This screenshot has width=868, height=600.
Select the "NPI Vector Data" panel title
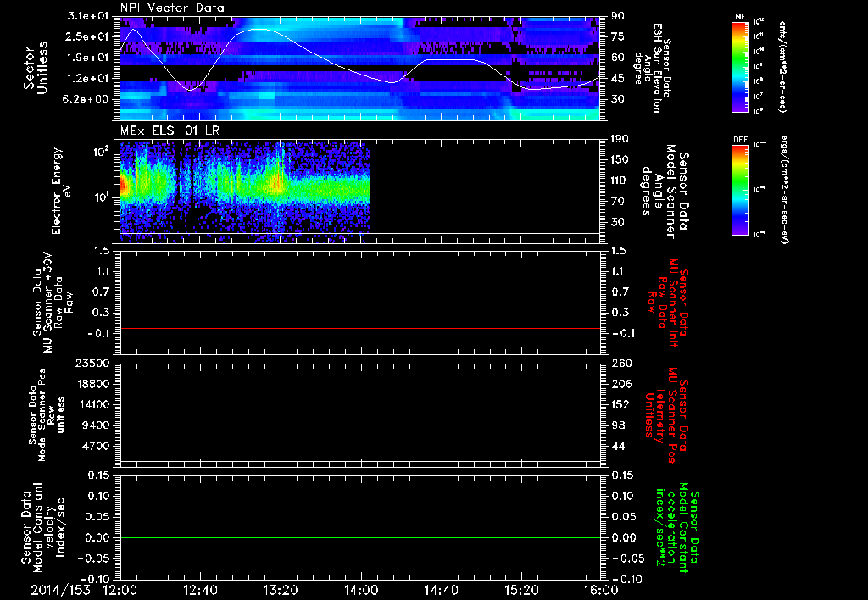tap(172, 8)
